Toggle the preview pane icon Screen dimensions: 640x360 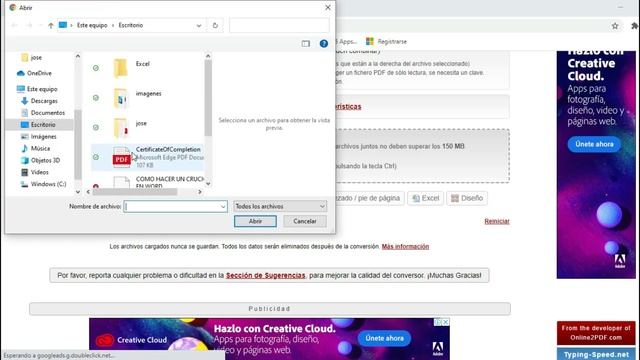[x=306, y=44]
